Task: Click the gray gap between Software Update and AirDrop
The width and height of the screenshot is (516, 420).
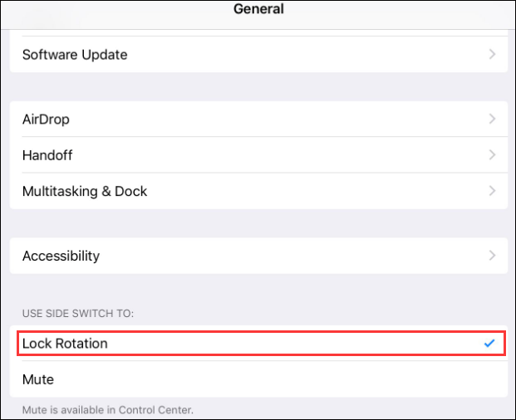Action: pos(258,86)
